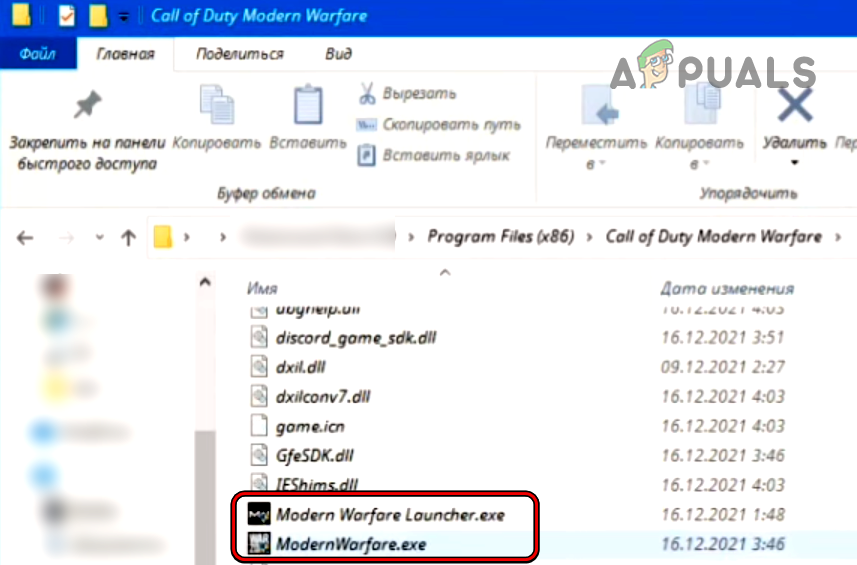857x565 pixels.
Task: Click the dxilconv7.dll file icon
Action: coord(259,396)
